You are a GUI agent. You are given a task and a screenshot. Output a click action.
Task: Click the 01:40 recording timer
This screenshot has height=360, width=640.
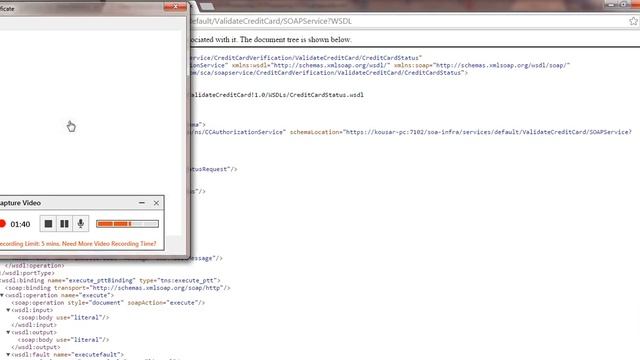pos(20,224)
